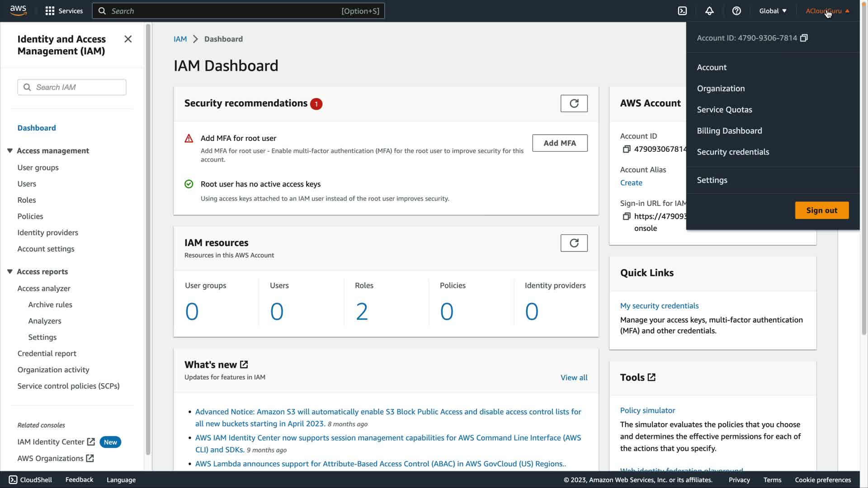
Task: Refresh the IAM resources panel
Action: pos(574,243)
